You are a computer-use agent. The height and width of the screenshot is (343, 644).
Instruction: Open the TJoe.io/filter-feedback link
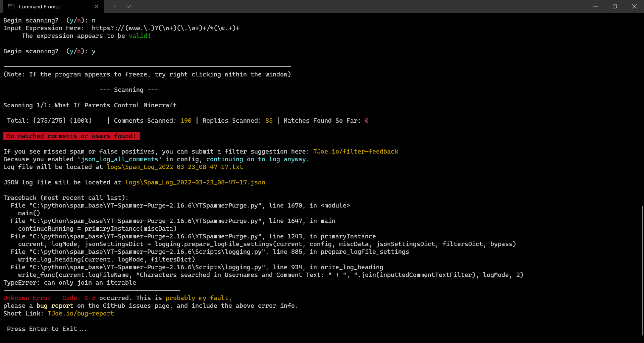pos(356,151)
